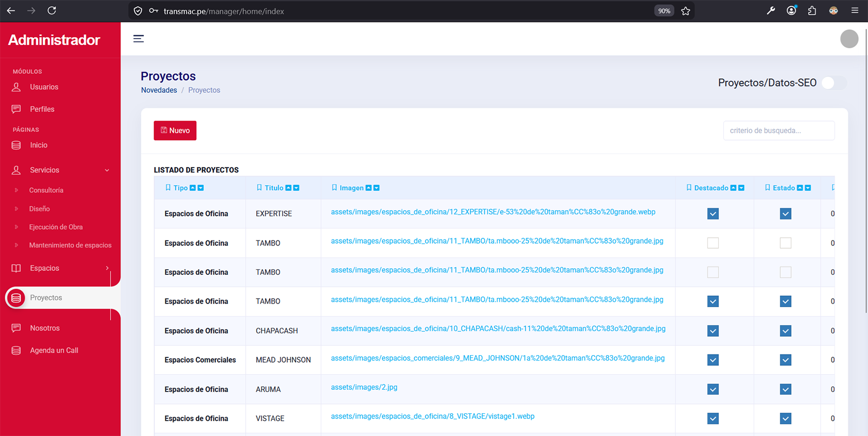
Task: Follow the Novedades breadcrumb link
Action: 159,90
